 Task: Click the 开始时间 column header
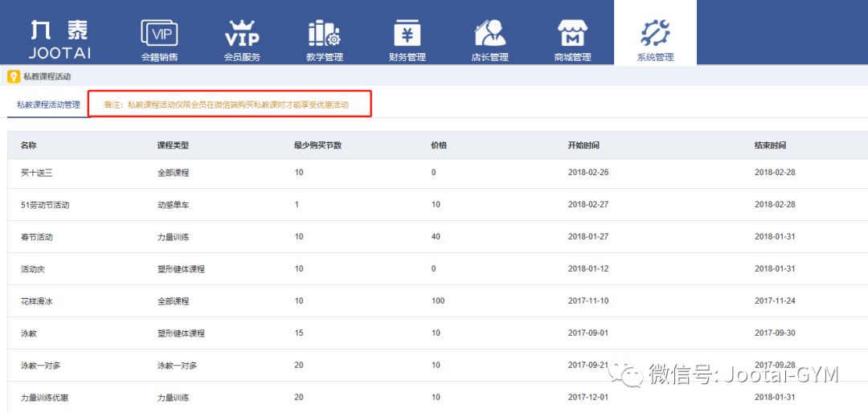click(x=583, y=145)
